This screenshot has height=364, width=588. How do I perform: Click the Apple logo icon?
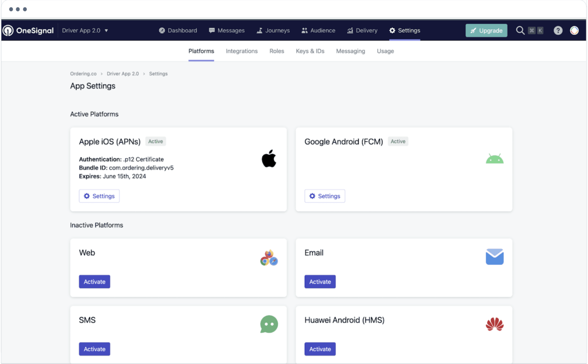269,159
